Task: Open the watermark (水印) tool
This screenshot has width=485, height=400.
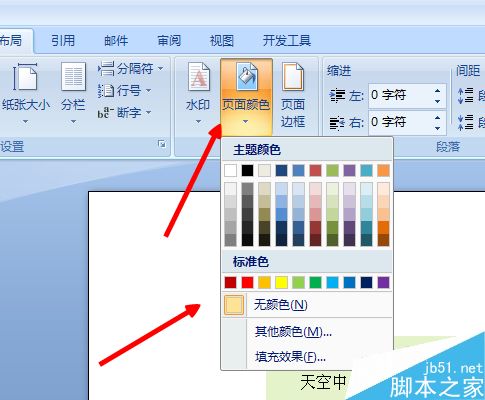Action: [199, 93]
